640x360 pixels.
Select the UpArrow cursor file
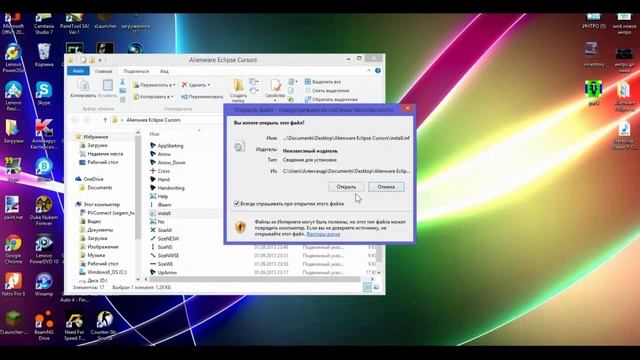[167, 272]
